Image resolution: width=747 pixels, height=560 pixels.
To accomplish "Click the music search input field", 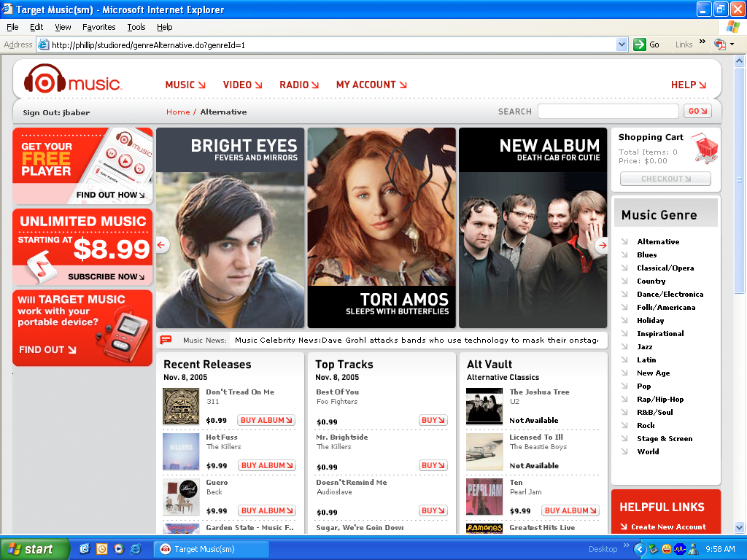I will coord(608,111).
